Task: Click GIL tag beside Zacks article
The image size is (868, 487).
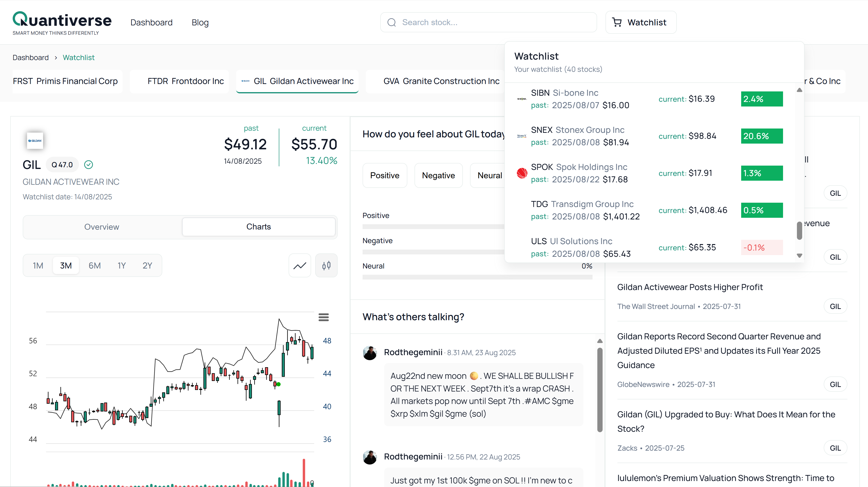Action: (x=835, y=448)
